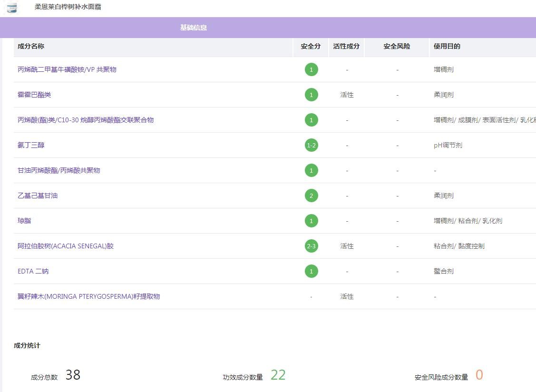Open the 氨丁三醇 ingredient link
The height and width of the screenshot is (392, 536).
tap(31, 145)
